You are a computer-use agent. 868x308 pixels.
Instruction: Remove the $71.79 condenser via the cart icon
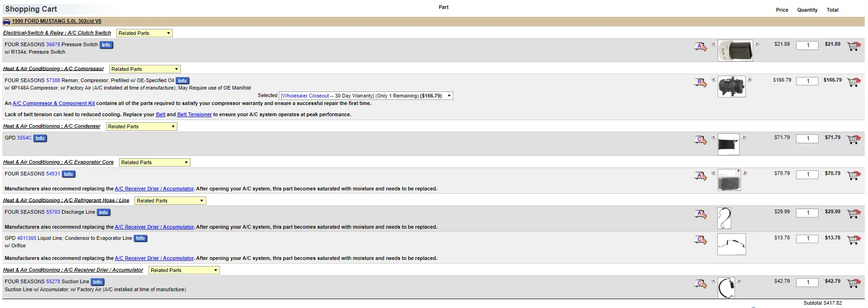point(854,140)
